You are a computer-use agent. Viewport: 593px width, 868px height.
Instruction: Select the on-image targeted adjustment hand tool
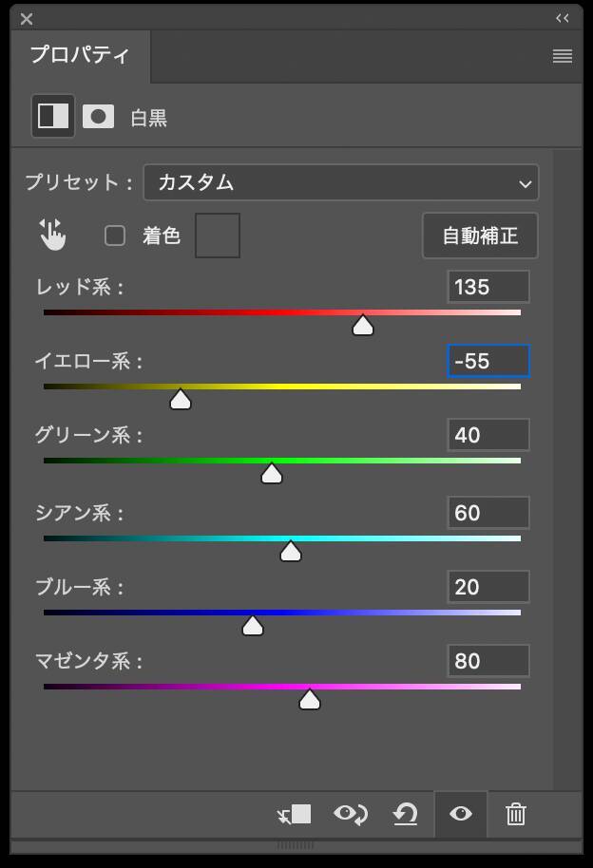pos(52,235)
